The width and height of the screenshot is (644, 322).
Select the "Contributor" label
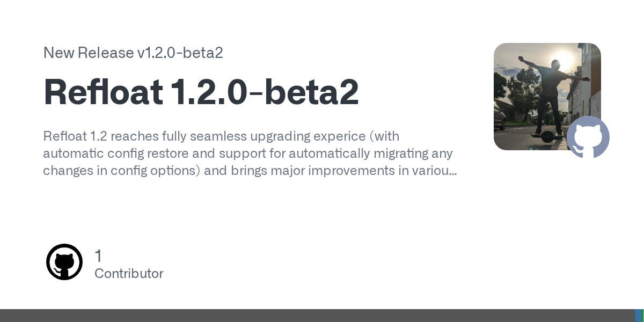coord(129,274)
